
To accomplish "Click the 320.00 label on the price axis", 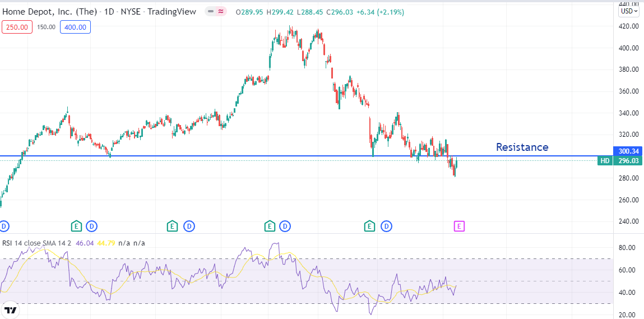I will [x=629, y=135].
